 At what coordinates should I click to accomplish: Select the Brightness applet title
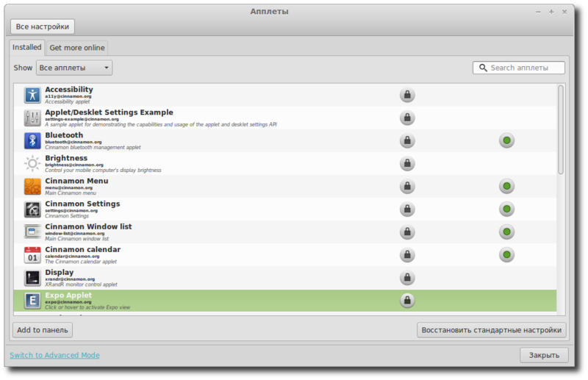pos(66,158)
